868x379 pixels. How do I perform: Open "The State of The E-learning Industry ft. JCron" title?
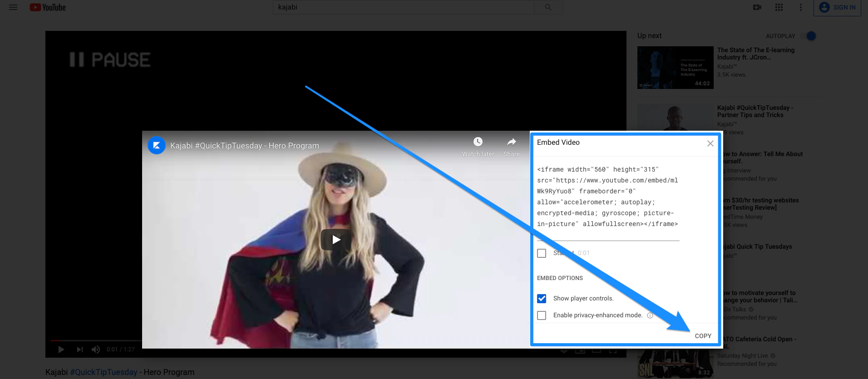pyautogui.click(x=756, y=54)
